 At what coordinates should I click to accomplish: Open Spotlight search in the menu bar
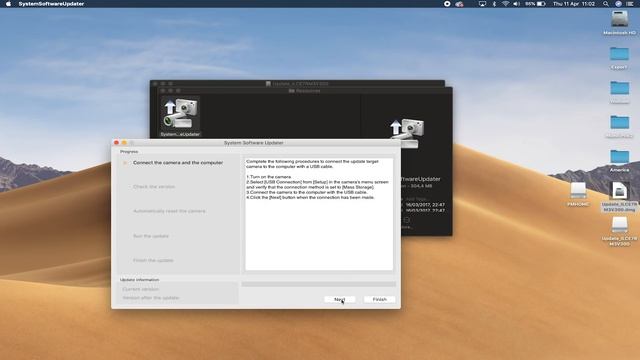pyautogui.click(x=606, y=4)
